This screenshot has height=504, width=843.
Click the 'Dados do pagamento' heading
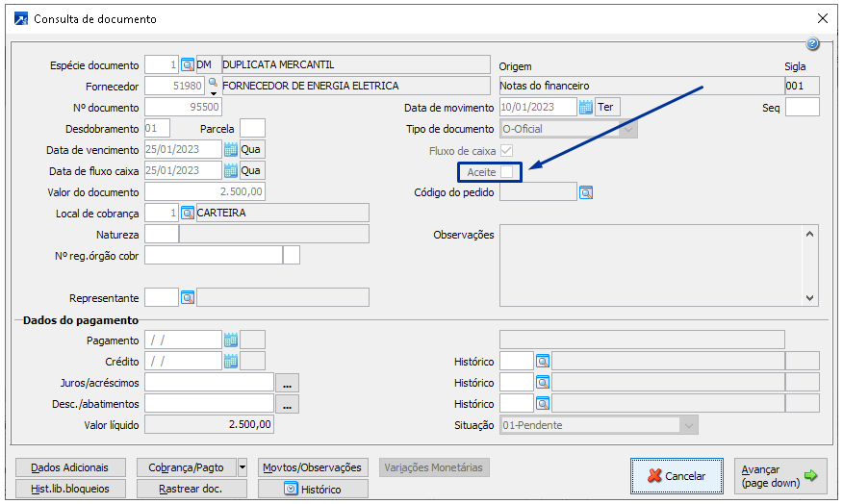pyautogui.click(x=81, y=320)
